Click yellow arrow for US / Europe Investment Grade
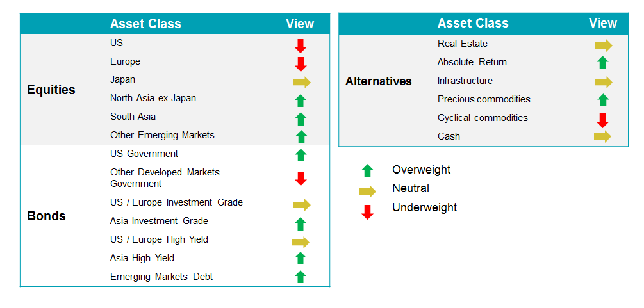Image resolution: width=644 pixels, height=308 pixels. pos(302,205)
